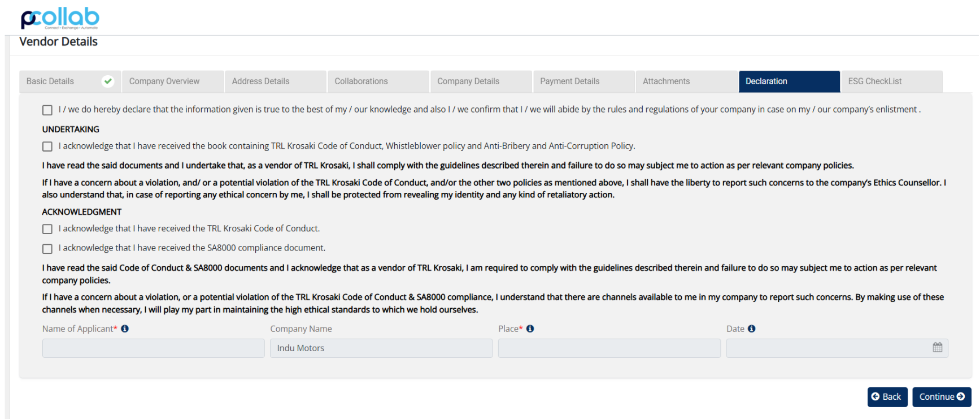Tick the information declaration checkbox

[x=47, y=110]
